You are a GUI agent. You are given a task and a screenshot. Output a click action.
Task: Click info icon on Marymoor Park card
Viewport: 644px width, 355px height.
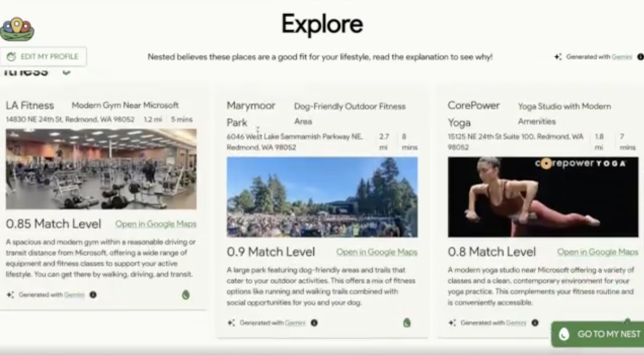(x=314, y=323)
